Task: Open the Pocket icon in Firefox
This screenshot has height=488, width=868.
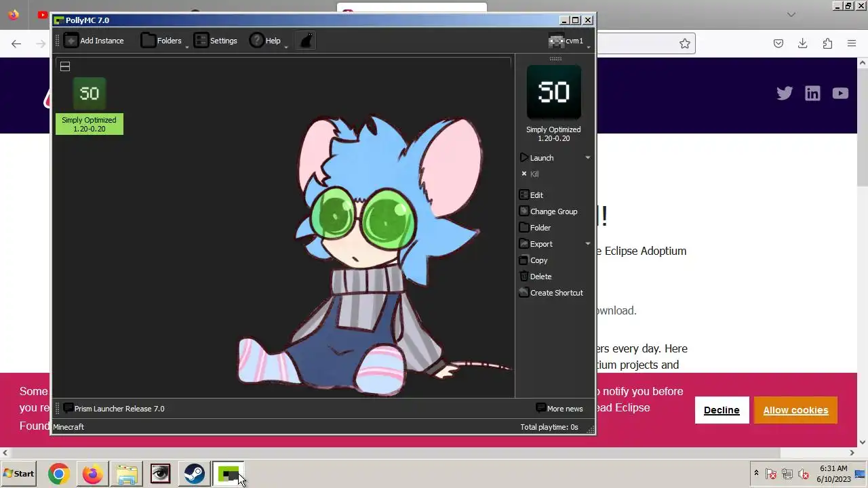Action: click(778, 43)
